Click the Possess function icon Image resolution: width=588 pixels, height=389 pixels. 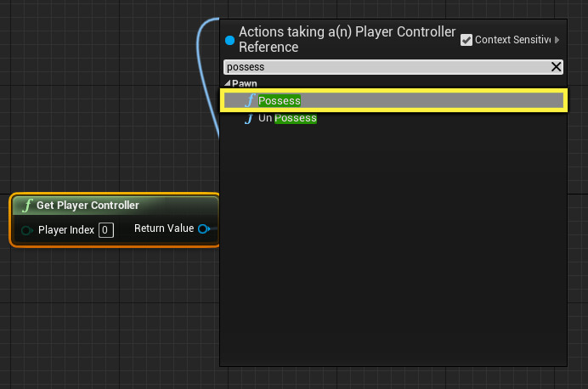pos(250,100)
